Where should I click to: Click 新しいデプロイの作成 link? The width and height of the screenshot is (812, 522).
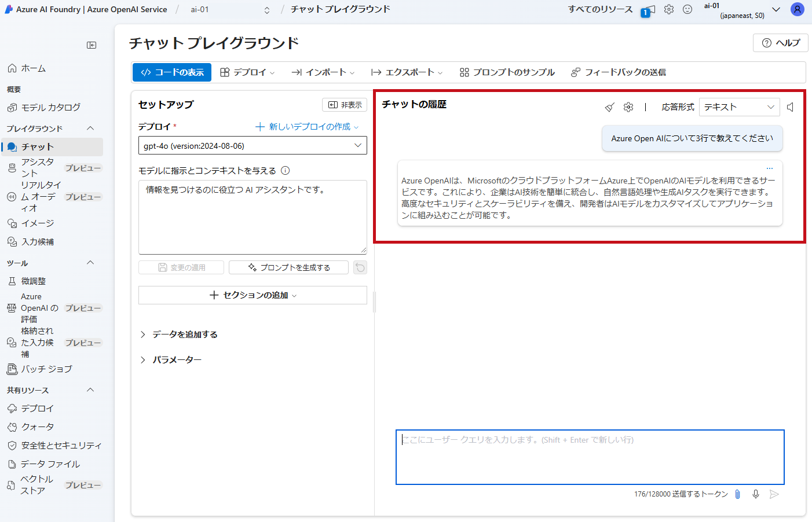[x=307, y=127]
